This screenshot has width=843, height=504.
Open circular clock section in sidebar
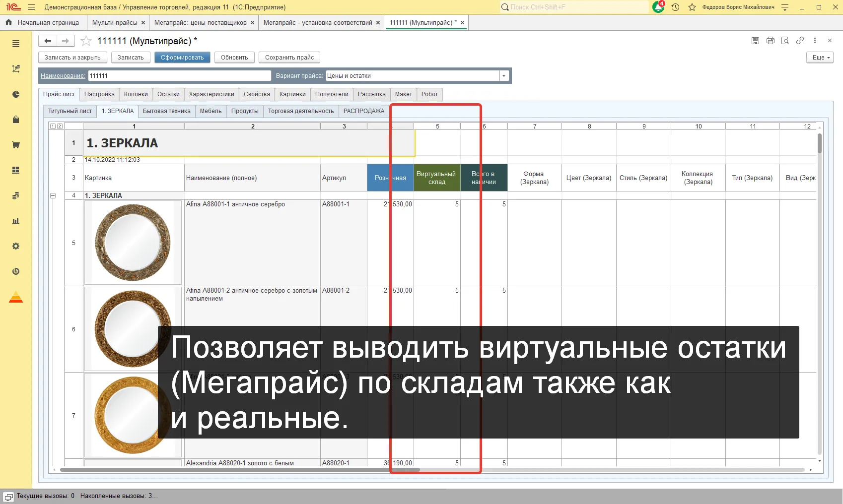click(x=16, y=271)
